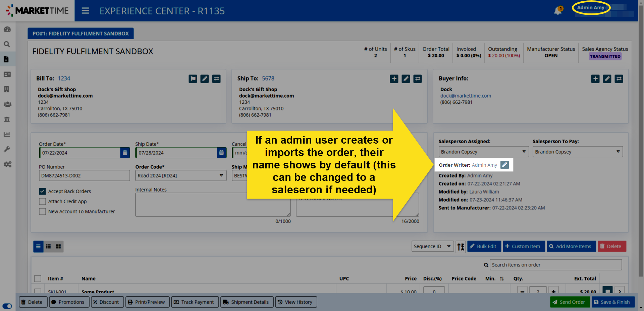Add a new buyer with plus icon
This screenshot has height=311, width=644.
coord(595,79)
